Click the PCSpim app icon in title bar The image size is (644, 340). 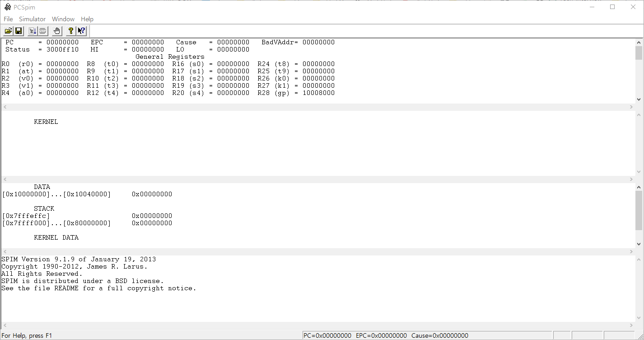click(x=8, y=7)
